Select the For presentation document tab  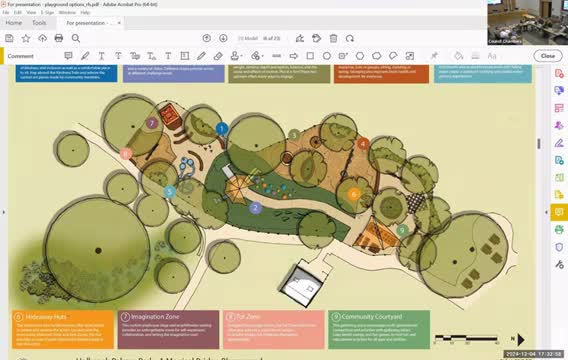(x=90, y=23)
